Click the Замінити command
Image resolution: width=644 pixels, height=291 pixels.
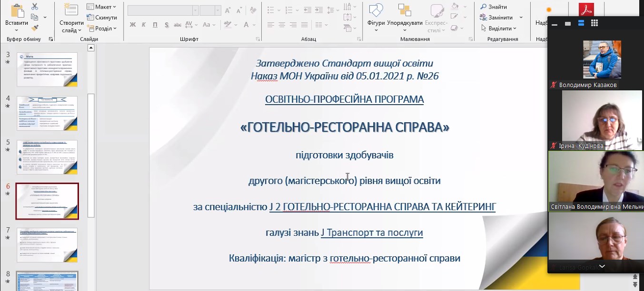pos(499,17)
